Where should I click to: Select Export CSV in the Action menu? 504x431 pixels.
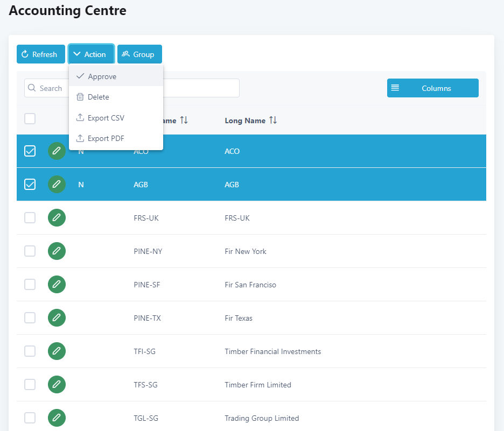(106, 118)
